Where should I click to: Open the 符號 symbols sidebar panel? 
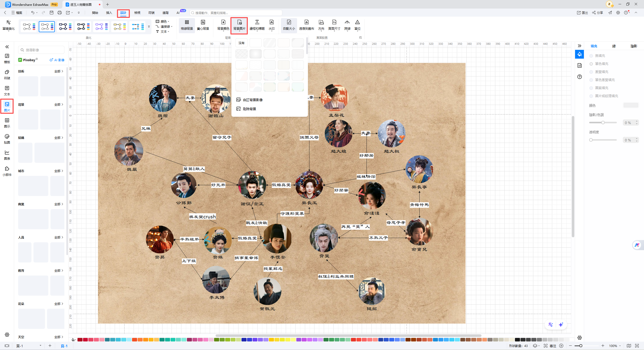(7, 74)
